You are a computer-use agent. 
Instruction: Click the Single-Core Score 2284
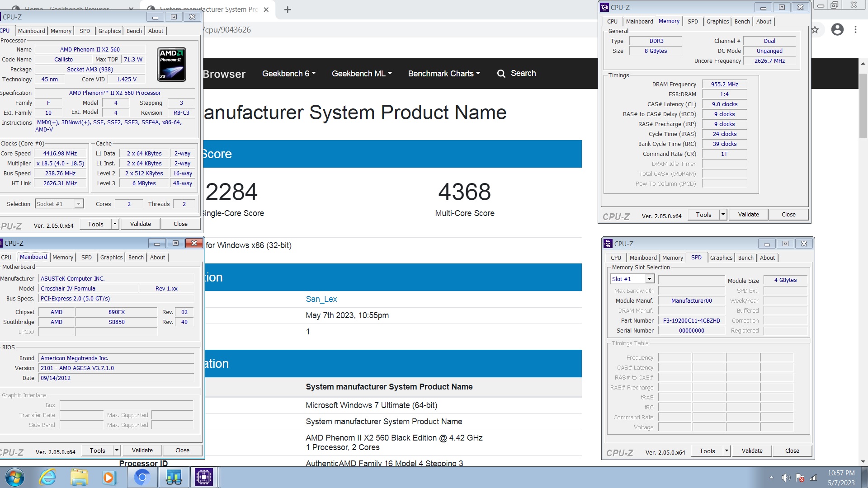pos(231,192)
